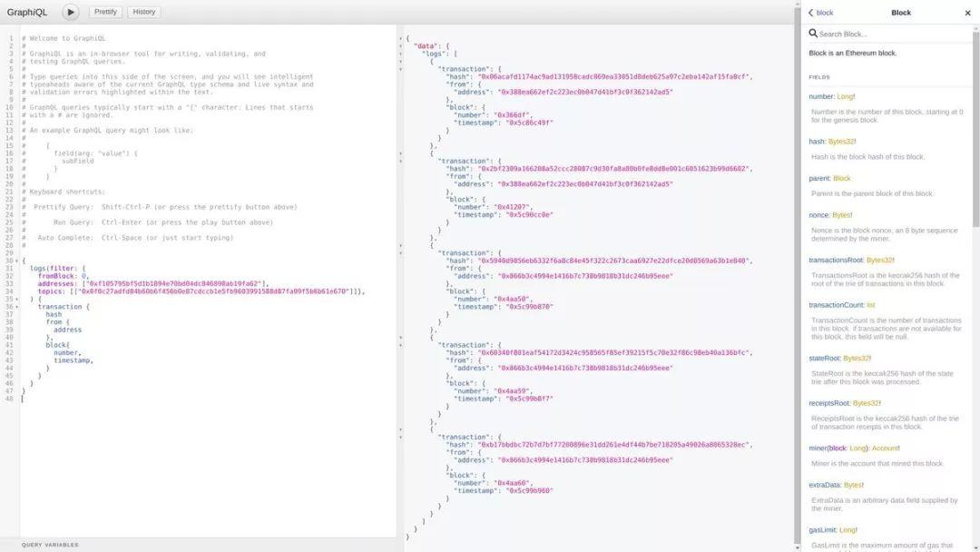Collapse the "logs" array in results
Screen dimensions: 980x552
coord(401,54)
